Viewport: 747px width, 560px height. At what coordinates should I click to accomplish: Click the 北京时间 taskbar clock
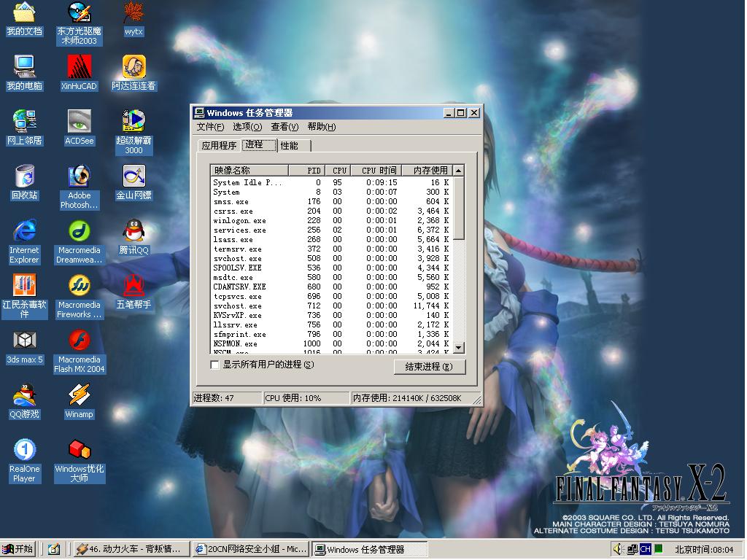coord(704,550)
